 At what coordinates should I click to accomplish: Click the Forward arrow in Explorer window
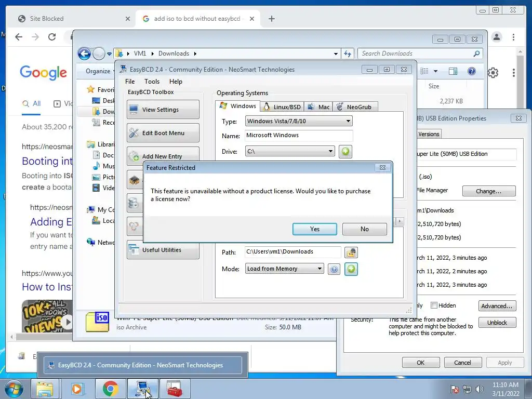pos(99,54)
